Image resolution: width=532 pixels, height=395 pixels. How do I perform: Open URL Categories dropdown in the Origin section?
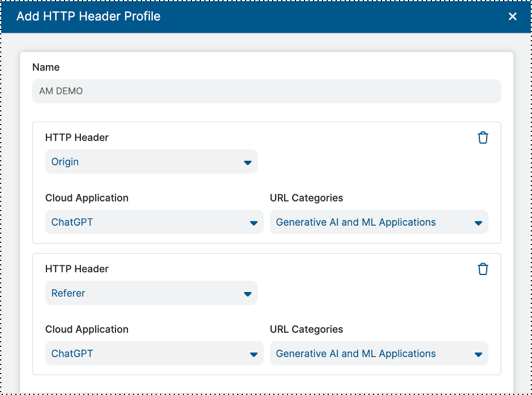379,222
